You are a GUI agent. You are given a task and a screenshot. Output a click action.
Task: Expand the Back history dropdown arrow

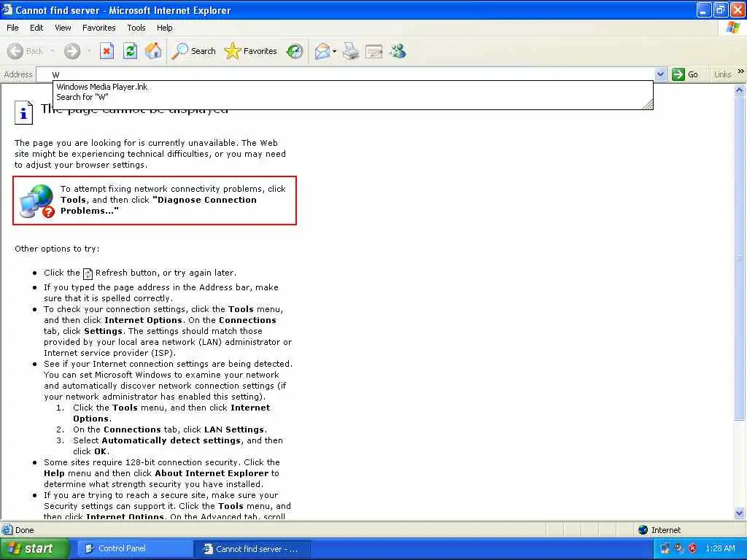[x=53, y=51]
